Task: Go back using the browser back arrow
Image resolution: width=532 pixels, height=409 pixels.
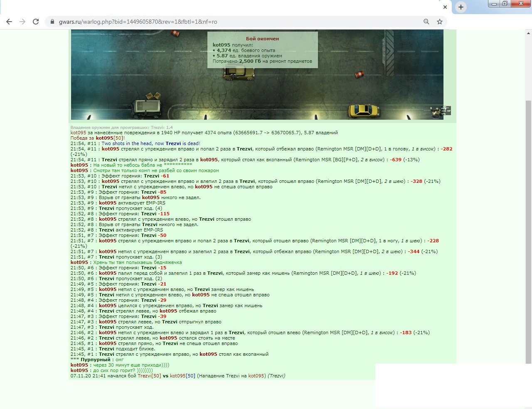Action: coord(9,22)
